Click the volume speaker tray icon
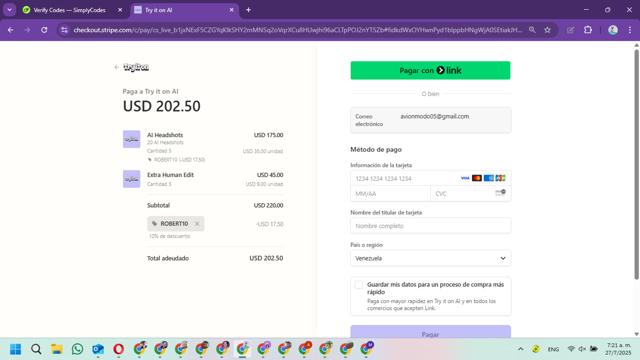 582,349
